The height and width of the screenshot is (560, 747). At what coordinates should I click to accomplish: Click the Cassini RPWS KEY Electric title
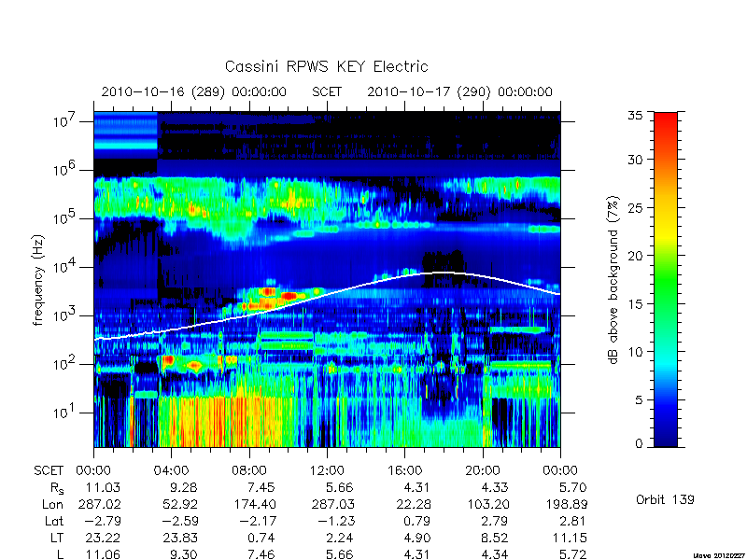click(x=326, y=66)
